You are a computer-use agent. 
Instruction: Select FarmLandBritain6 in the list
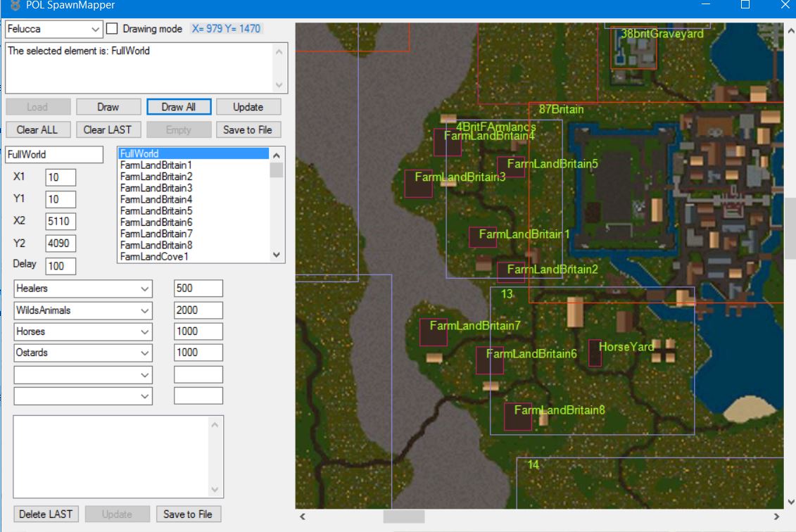pyautogui.click(x=194, y=222)
